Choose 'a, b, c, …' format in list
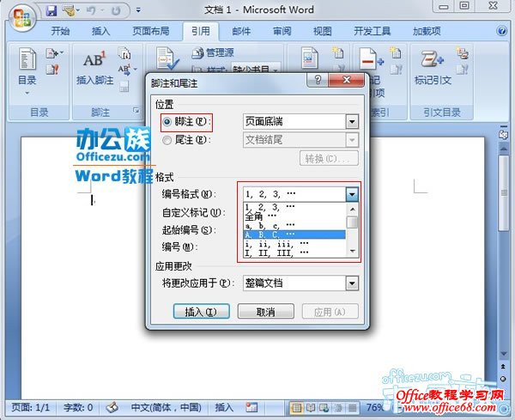Screen dimensions: 515x420 click(294, 225)
